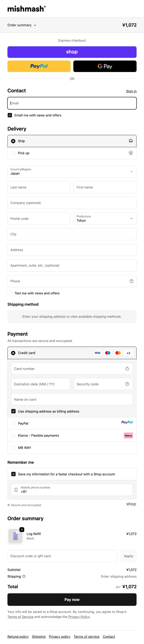Uncheck Email me with news and offers

pyautogui.click(x=10, y=115)
